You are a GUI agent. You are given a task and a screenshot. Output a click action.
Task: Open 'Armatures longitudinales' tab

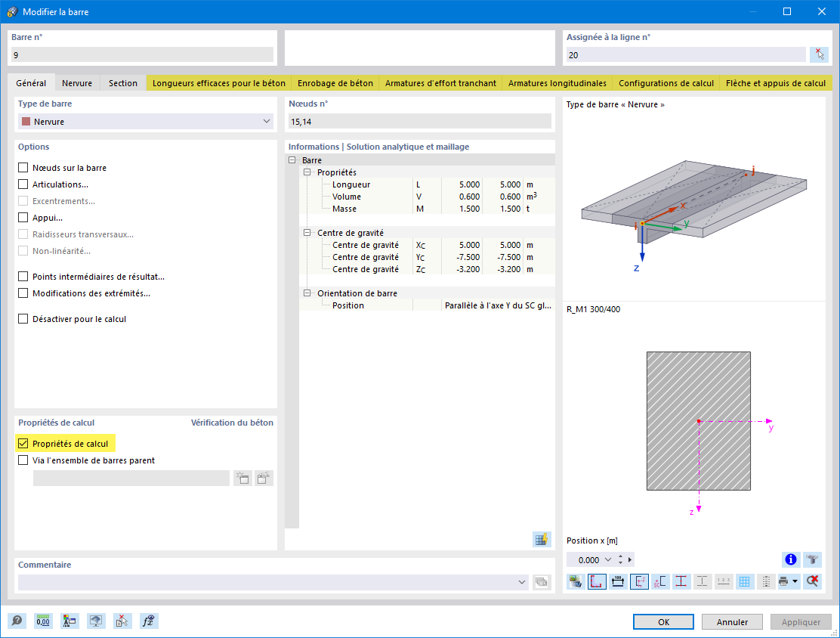coord(557,83)
